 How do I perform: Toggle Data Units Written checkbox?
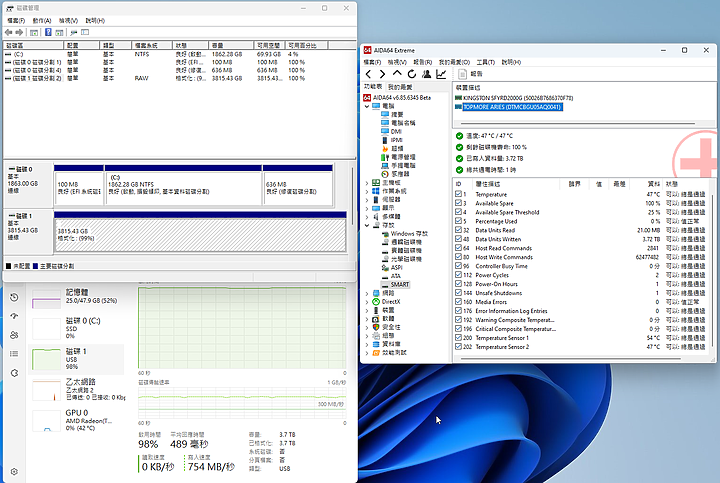[458, 239]
